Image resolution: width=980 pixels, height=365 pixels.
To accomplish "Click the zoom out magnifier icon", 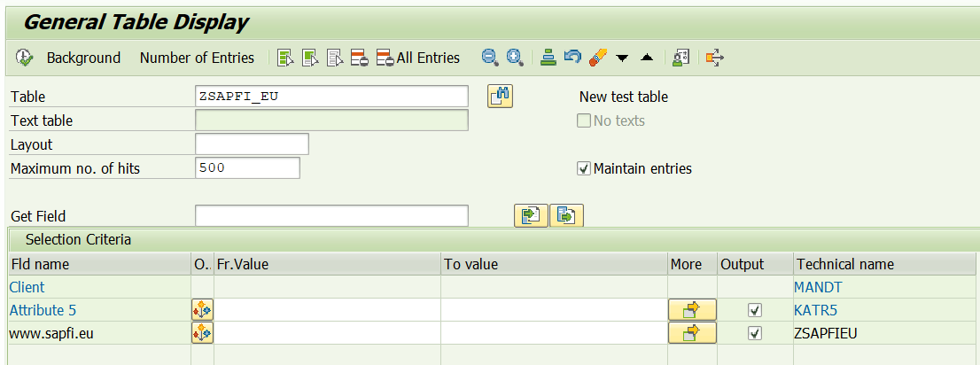I will (x=489, y=58).
